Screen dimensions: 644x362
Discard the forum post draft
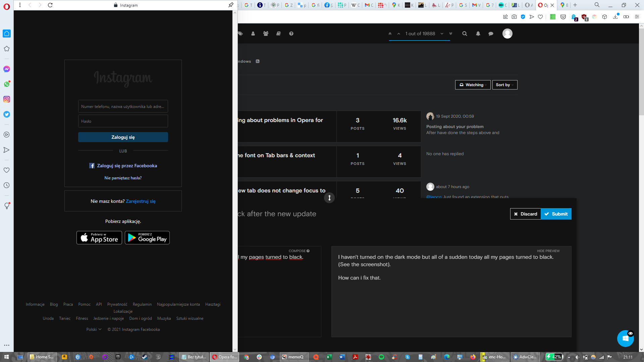(x=526, y=214)
